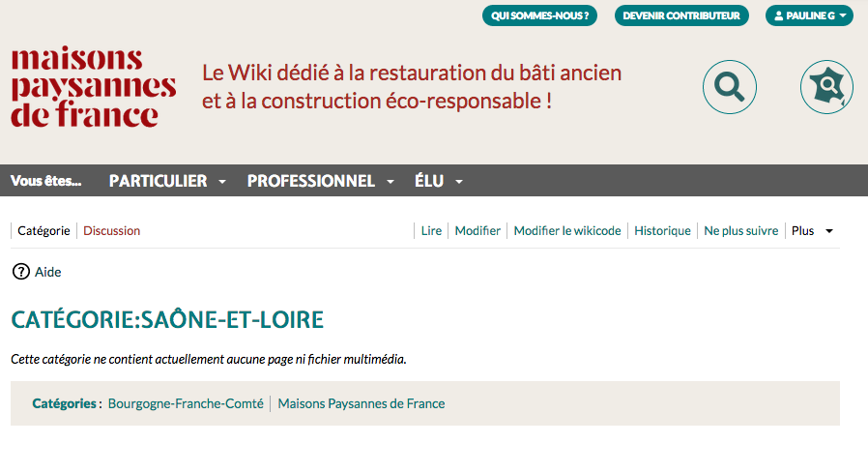Select the Lire tab

coord(431,230)
